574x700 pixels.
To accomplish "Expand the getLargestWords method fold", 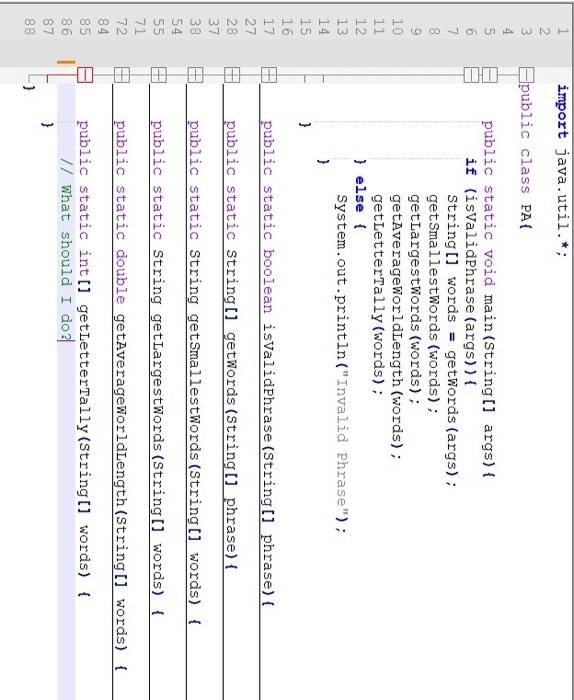I will [x=158, y=75].
